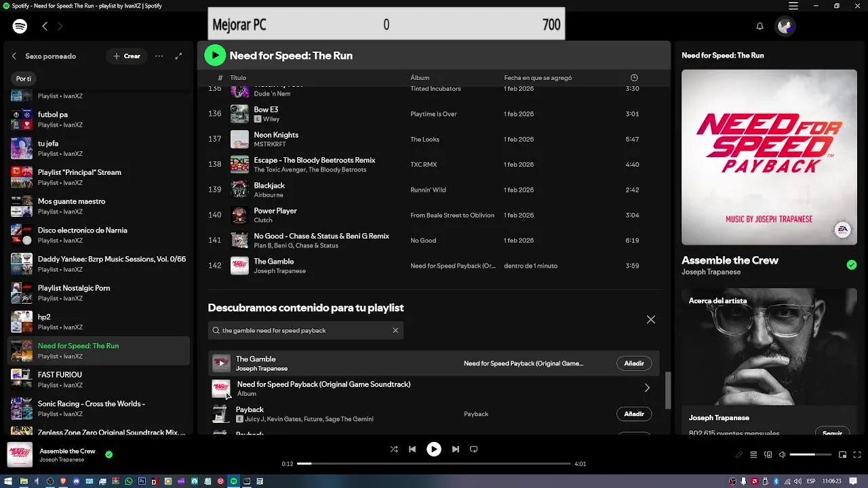The image size is (868, 488).
Task: Seek along the song progress bar
Action: coord(434,464)
